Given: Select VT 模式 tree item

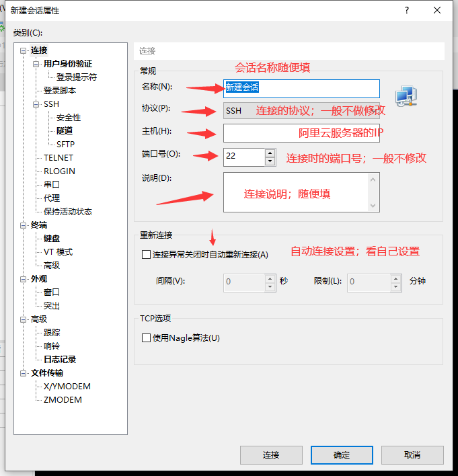Looking at the screenshot, I should coord(59,252).
